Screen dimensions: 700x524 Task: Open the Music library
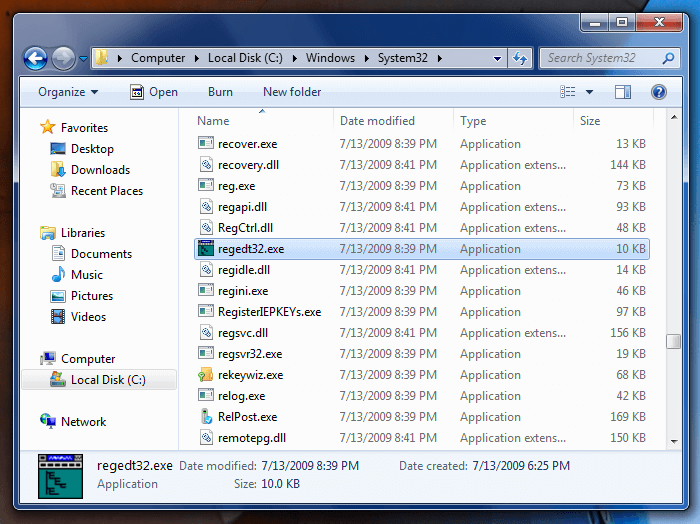point(77,274)
